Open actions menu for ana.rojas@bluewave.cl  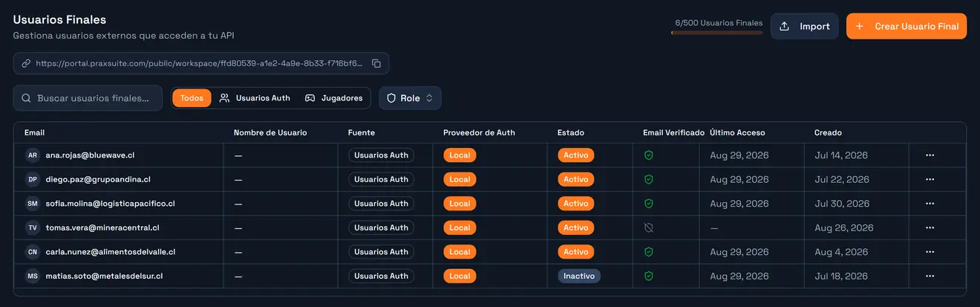(x=930, y=155)
